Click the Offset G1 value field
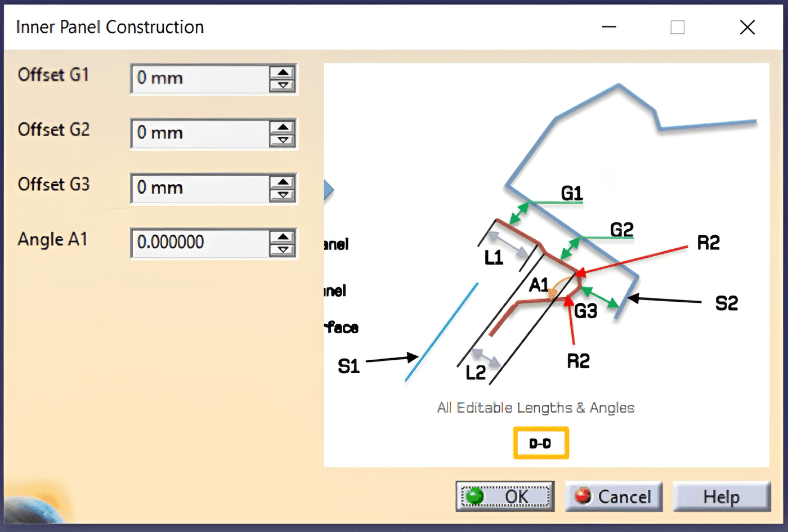Viewport: 788px width, 532px height. 200,78
